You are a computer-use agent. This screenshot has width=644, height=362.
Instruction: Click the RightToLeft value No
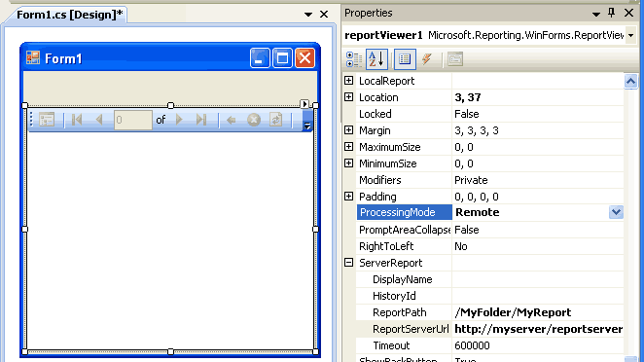point(461,246)
